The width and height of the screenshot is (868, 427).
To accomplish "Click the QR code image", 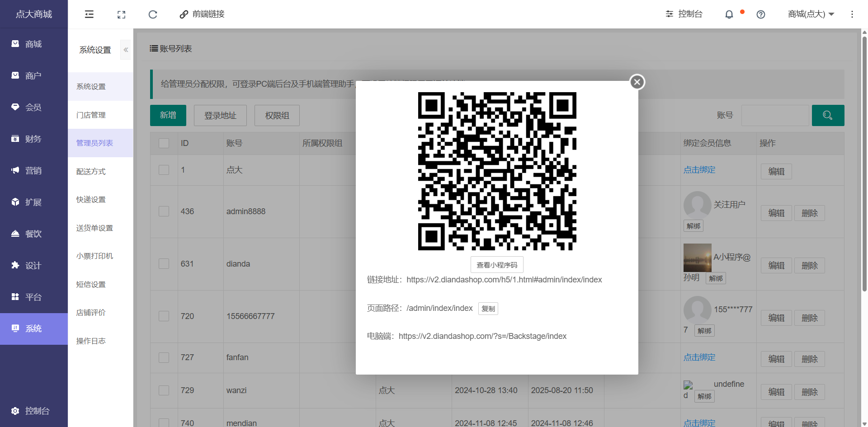I will coord(497,171).
